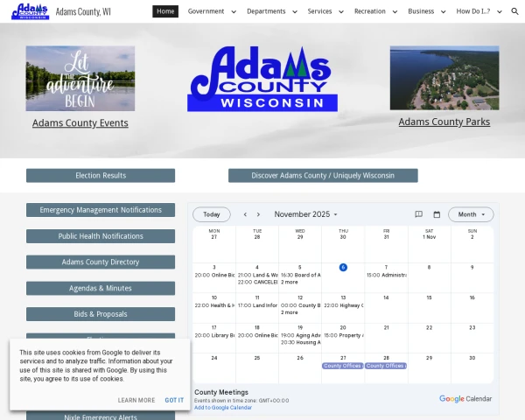Click the Google Calendar logo
The height and width of the screenshot is (420, 525).
click(x=465, y=398)
